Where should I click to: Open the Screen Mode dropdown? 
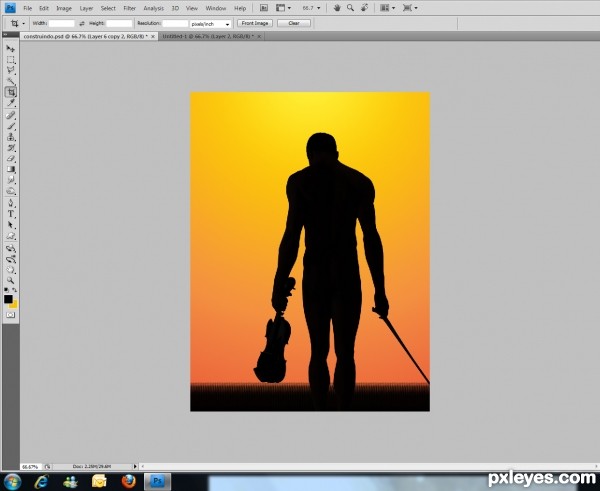pyautogui.click(x=410, y=8)
